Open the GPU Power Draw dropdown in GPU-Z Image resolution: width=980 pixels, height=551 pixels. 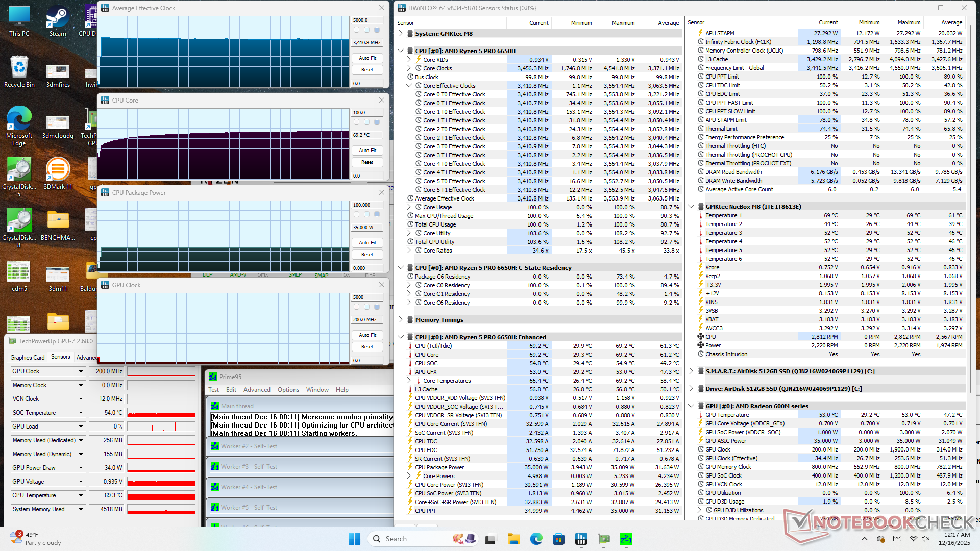[x=81, y=468]
